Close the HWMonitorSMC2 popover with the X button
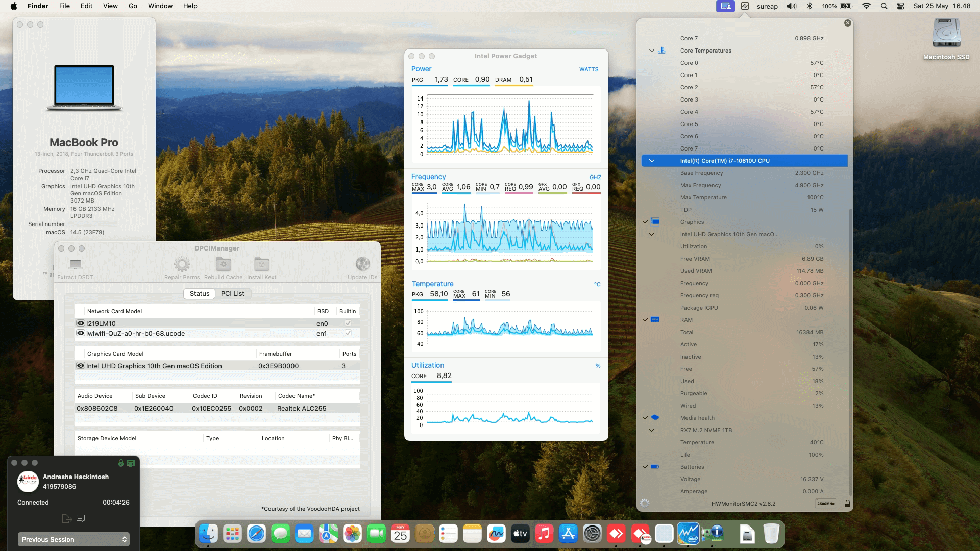 (847, 23)
